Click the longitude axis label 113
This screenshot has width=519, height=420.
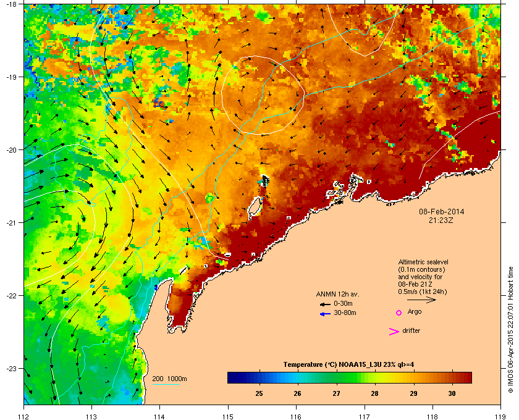[91, 417]
